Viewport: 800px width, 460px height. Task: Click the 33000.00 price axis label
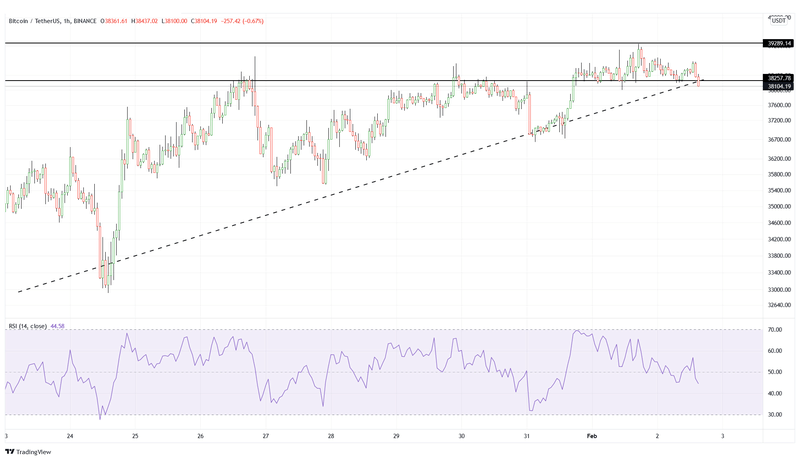[780, 290]
